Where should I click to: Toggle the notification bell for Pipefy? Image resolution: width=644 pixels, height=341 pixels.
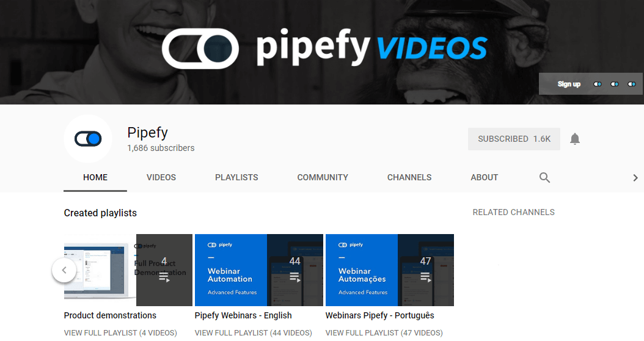[574, 139]
